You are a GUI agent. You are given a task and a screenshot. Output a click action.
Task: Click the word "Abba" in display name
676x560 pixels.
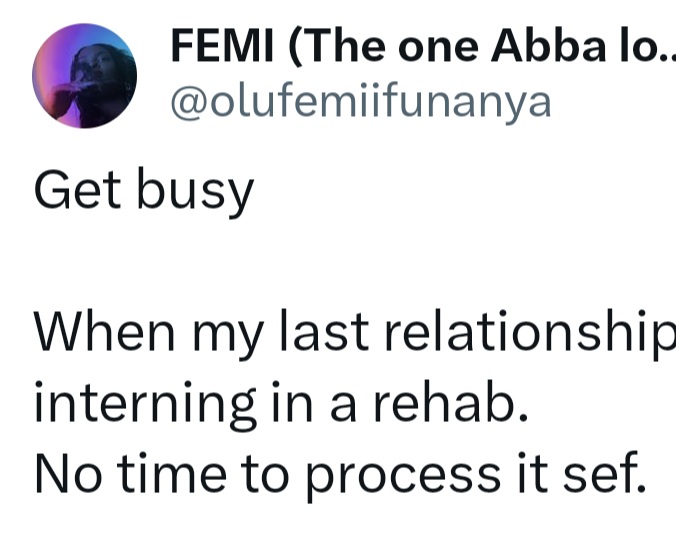(x=560, y=46)
